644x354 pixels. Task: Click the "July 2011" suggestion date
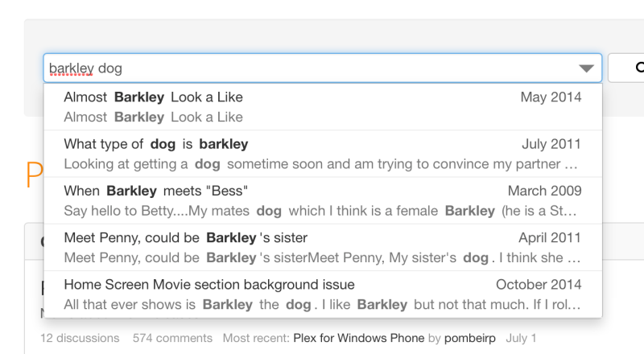click(551, 144)
